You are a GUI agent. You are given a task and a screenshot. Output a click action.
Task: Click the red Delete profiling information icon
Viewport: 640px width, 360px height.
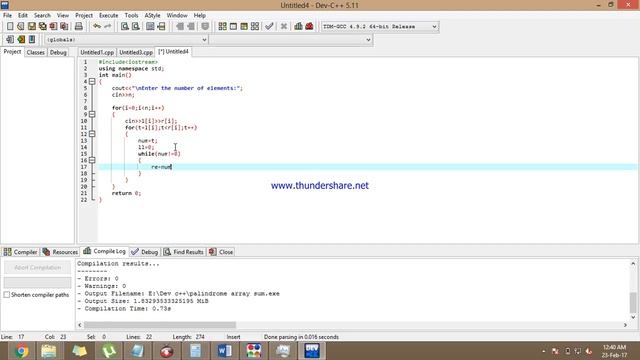[x=309, y=27]
